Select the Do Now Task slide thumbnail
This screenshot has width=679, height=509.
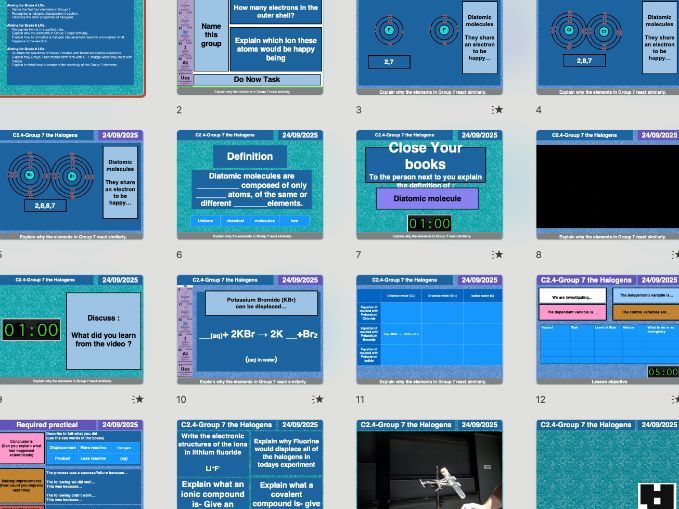[x=250, y=46]
